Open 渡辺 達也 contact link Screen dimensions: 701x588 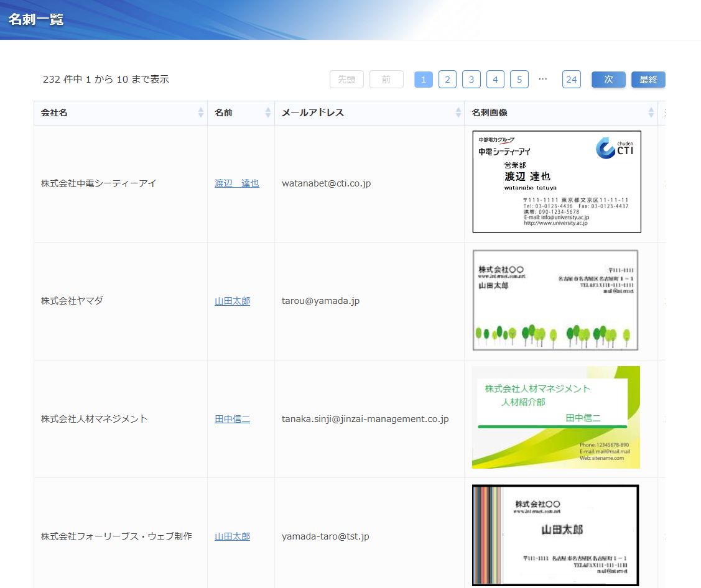[x=237, y=183]
